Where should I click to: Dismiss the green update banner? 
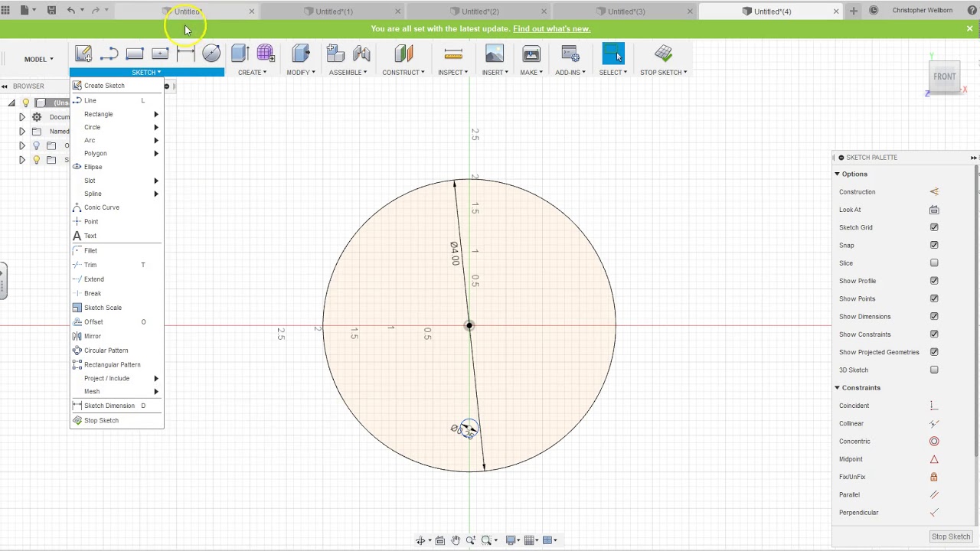click(x=969, y=29)
